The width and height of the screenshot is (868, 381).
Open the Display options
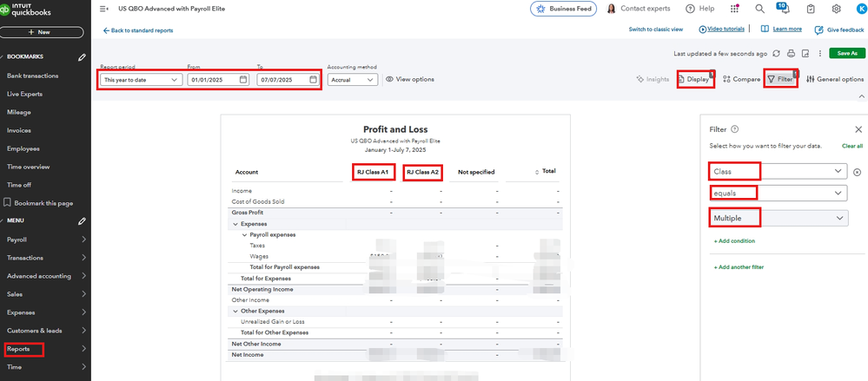click(x=695, y=79)
